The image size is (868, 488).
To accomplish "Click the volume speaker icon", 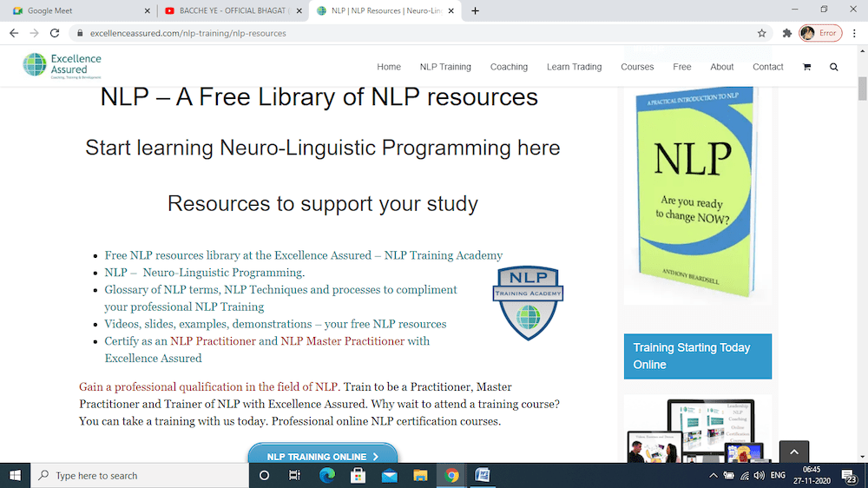I will tap(759, 475).
